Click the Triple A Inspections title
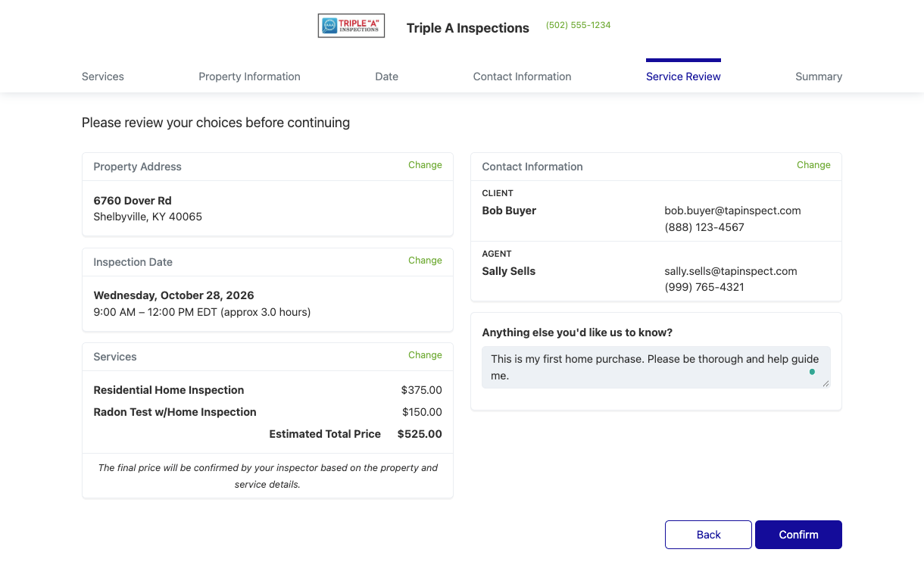Screen dimensions: 924x565 point(468,28)
